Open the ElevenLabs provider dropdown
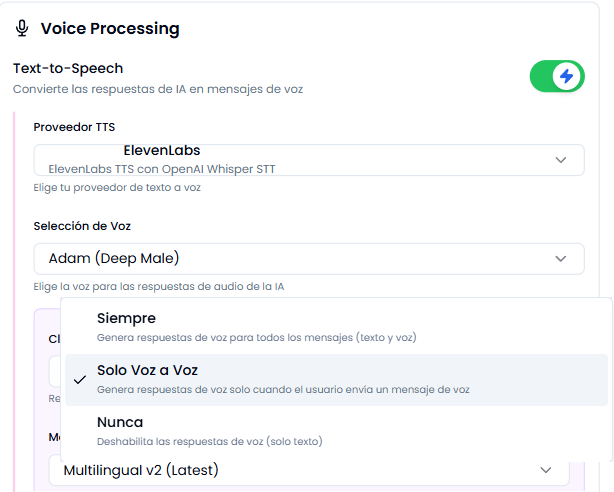The height and width of the screenshot is (492, 614). pos(308,160)
